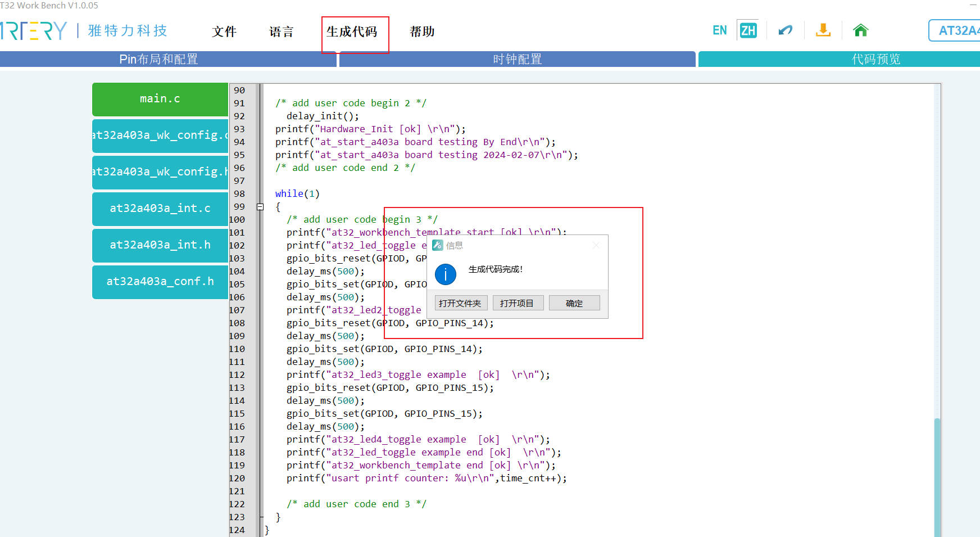Switch interface language to English (EN)
This screenshot has width=980, height=537.
click(x=719, y=30)
